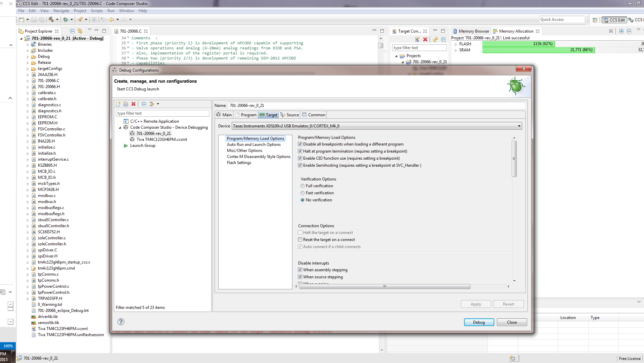This screenshot has width=644, height=363.
Task: Click Collapse All icon in Debug Configurations
Action: 144,104
